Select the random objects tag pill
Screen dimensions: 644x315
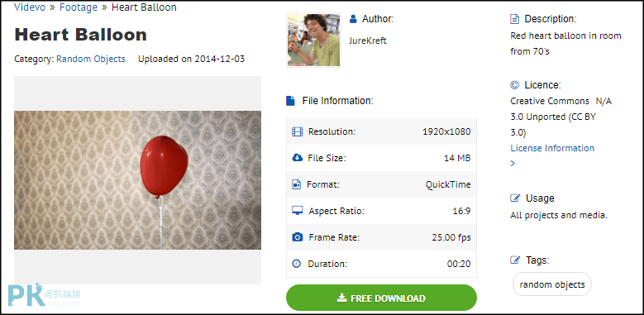point(552,284)
